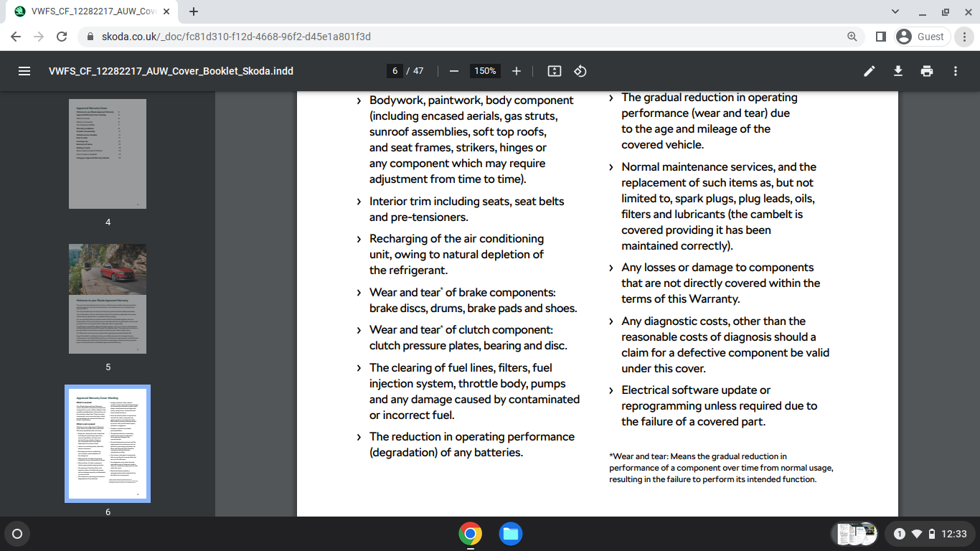
Task: Open the Chrome zoom magnifier in address bar
Action: 852,37
